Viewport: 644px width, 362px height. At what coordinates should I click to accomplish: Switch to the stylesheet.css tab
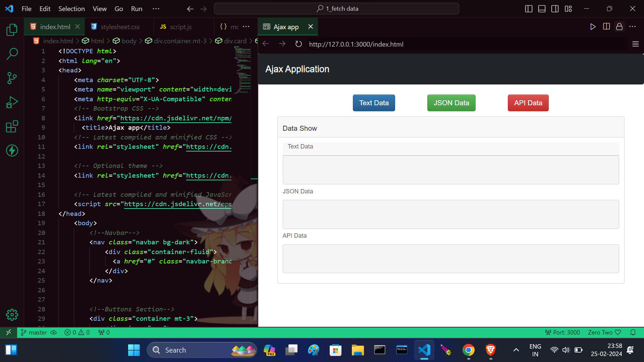tap(119, 26)
